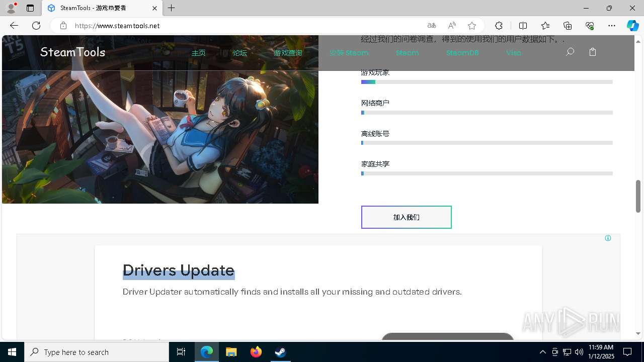Launch Firefox from the taskbar
This screenshot has height=362, width=644.
[x=256, y=352]
